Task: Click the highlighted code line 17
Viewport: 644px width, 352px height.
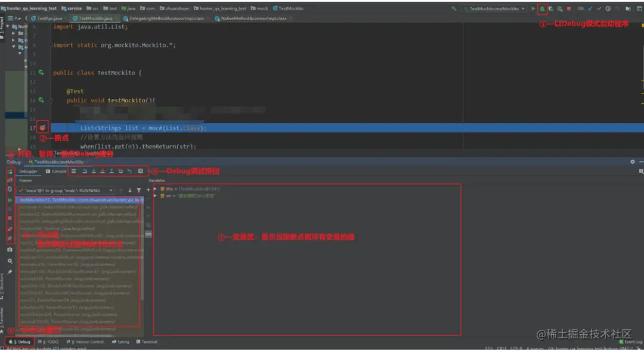Action: [348, 128]
